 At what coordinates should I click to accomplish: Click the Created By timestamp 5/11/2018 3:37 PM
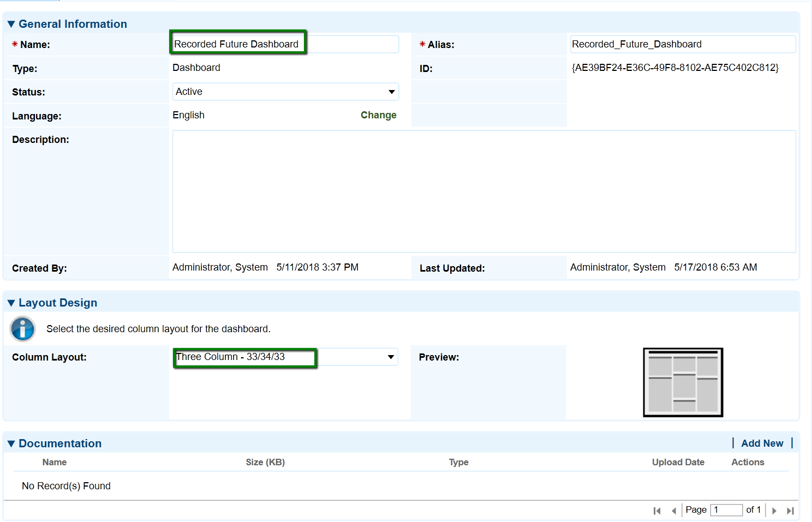(318, 267)
